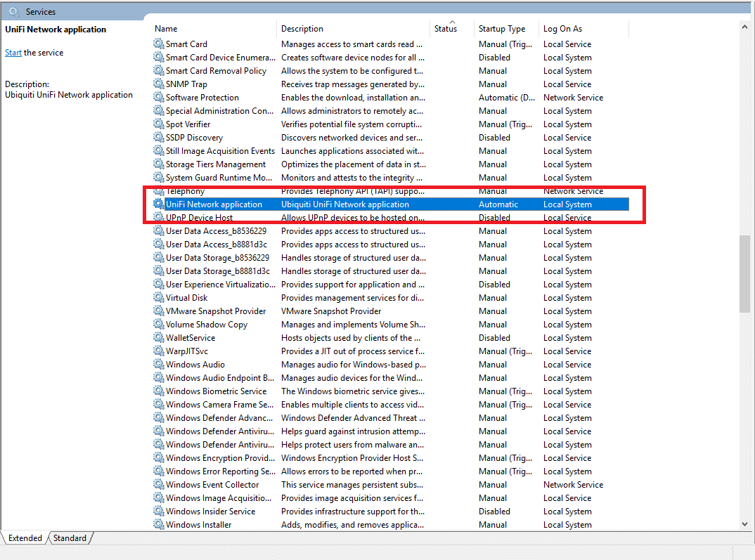Click the gear icon of Volume Shadow Copy

[x=158, y=324]
